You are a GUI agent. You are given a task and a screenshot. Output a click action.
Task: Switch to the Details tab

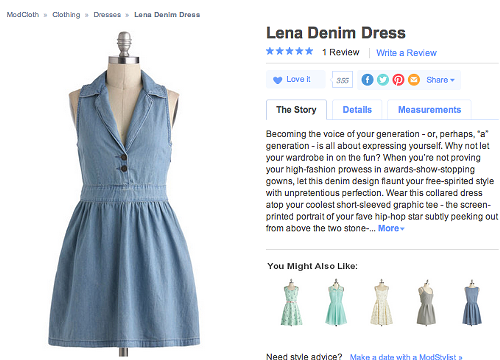(x=357, y=110)
